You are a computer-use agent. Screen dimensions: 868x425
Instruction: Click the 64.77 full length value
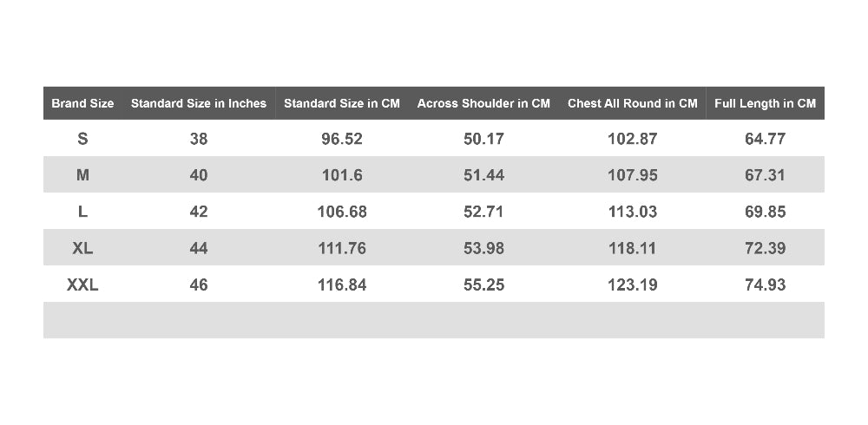(766, 139)
